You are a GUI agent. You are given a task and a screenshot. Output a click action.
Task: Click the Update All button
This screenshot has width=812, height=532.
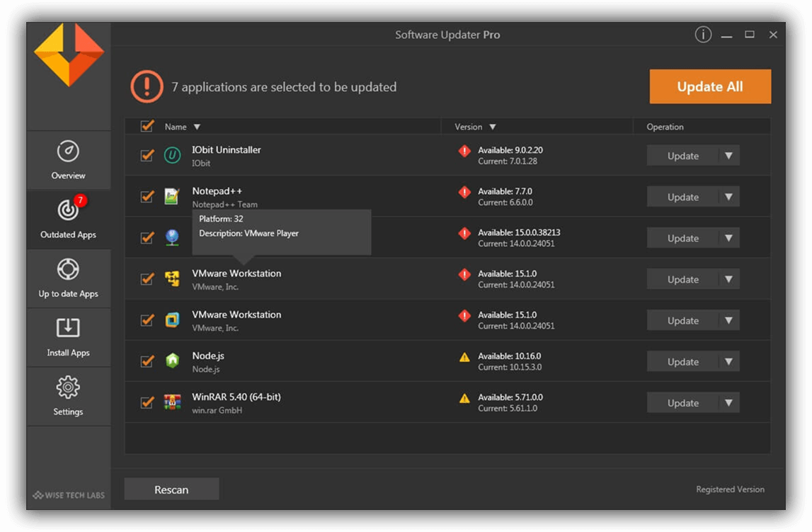pos(710,86)
